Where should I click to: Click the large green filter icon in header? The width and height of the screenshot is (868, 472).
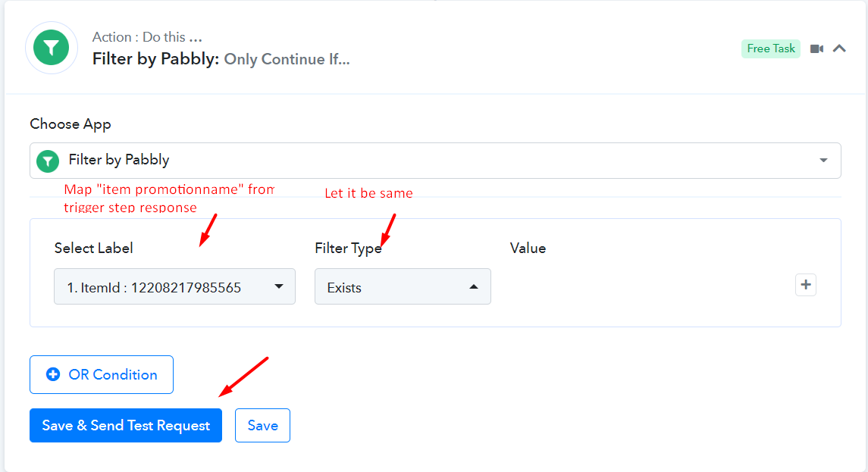coord(52,48)
